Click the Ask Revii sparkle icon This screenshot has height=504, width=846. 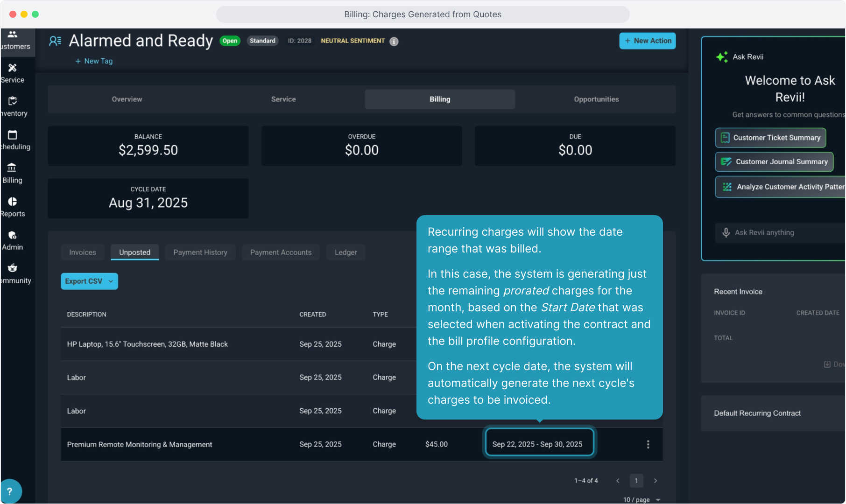[x=722, y=57]
